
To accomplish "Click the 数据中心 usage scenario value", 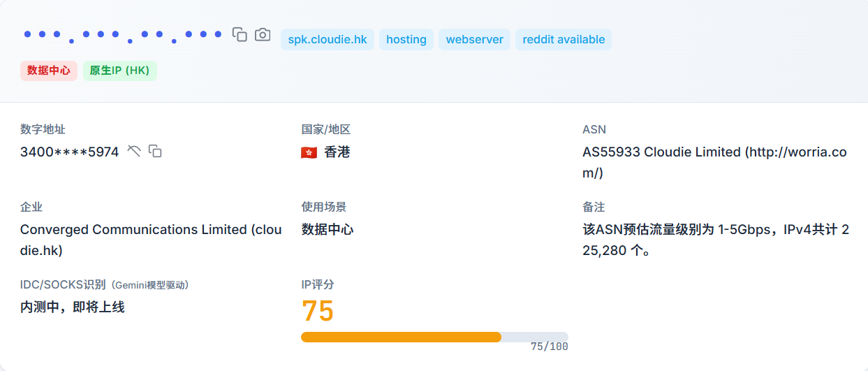I will pyautogui.click(x=328, y=229).
